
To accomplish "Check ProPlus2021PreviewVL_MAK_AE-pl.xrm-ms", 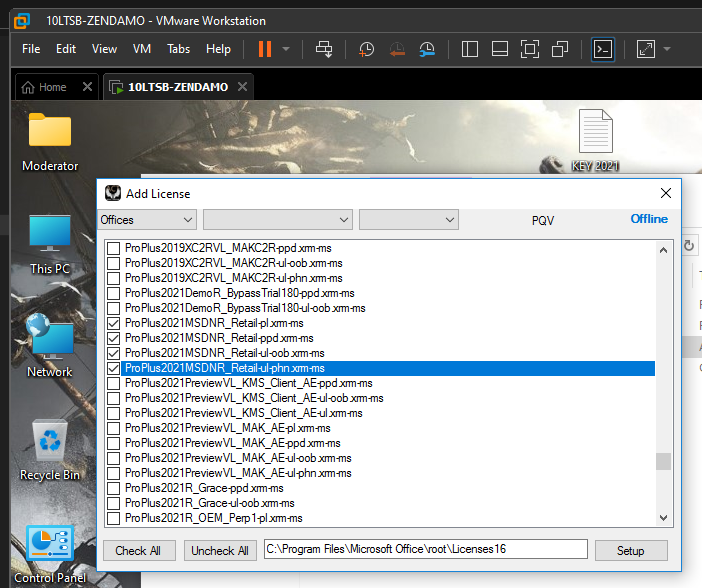I will 114,428.
